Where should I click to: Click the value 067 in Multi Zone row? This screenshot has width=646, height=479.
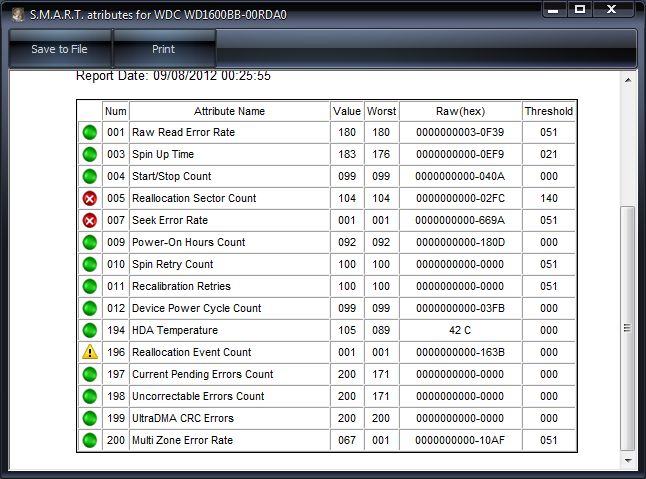(347, 440)
